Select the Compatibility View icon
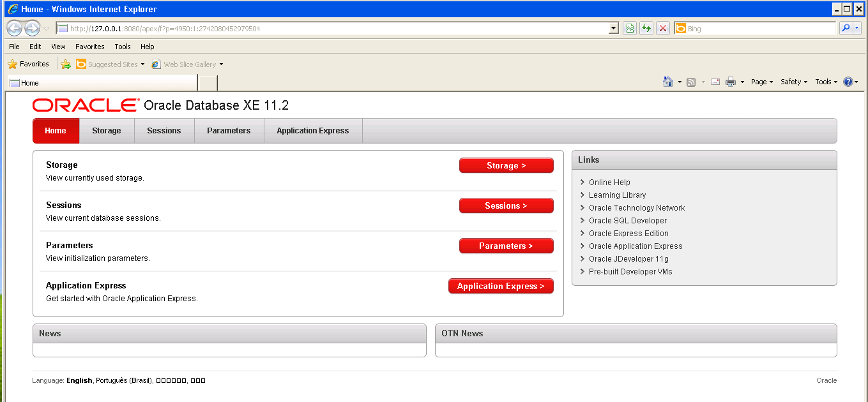 [x=630, y=28]
